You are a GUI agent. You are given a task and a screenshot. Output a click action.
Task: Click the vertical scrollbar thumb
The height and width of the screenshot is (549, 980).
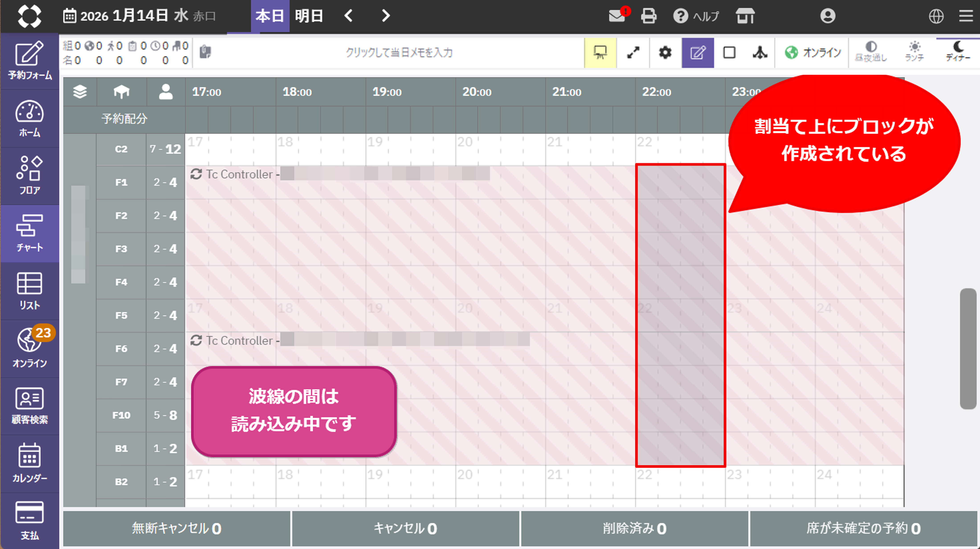tap(968, 349)
